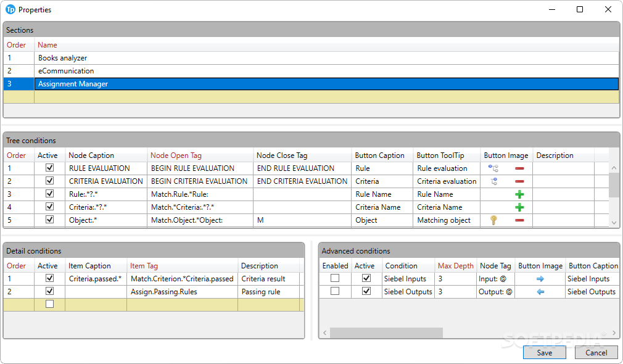This screenshot has height=364, width=623.
Task: Sort advanced conditions by Max Depth header
Action: click(x=456, y=266)
